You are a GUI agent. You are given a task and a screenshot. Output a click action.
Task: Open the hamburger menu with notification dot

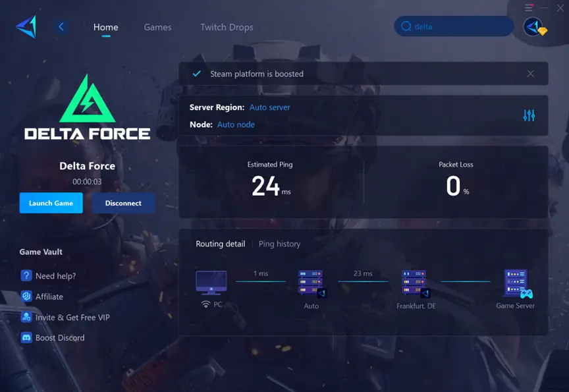pyautogui.click(x=527, y=7)
